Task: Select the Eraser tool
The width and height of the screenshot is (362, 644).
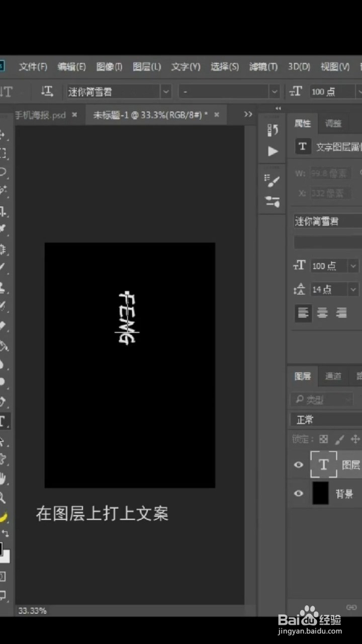Action: pyautogui.click(x=3, y=327)
